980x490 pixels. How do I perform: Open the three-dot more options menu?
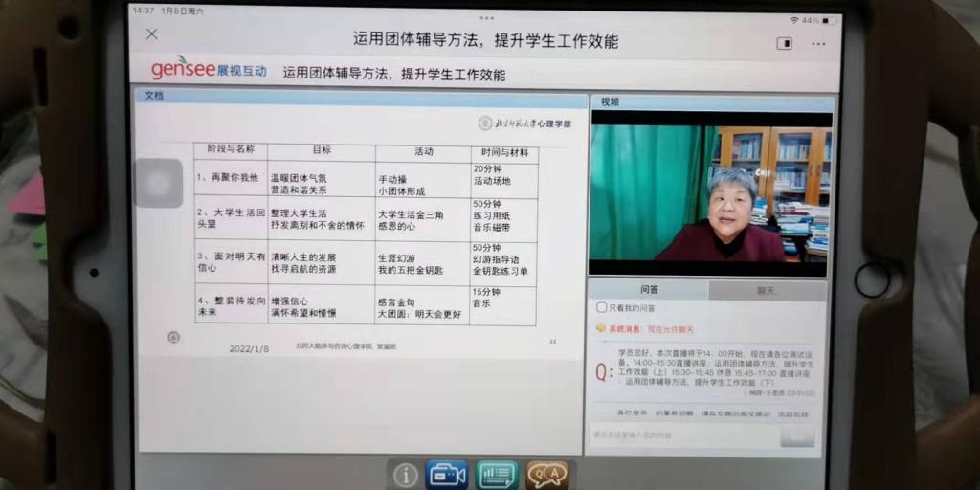(x=818, y=43)
